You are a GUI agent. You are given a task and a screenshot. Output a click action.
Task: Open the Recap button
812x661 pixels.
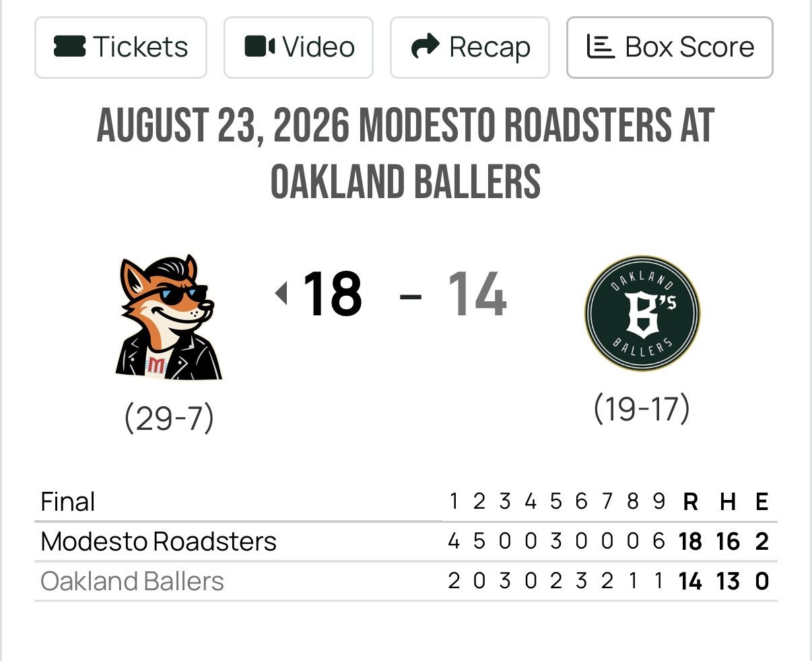470,47
